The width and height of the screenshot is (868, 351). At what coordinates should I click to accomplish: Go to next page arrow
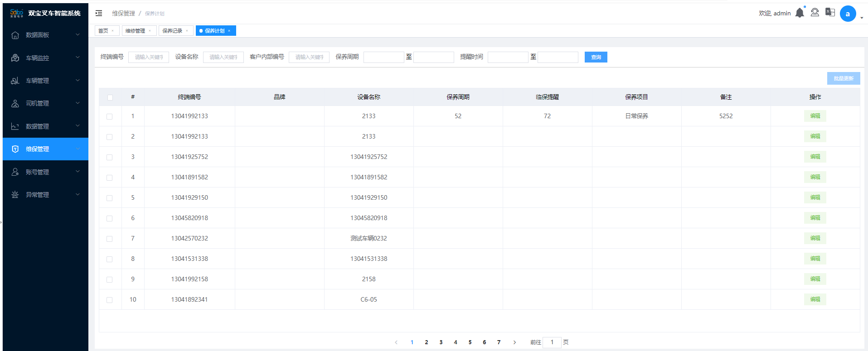pos(514,342)
